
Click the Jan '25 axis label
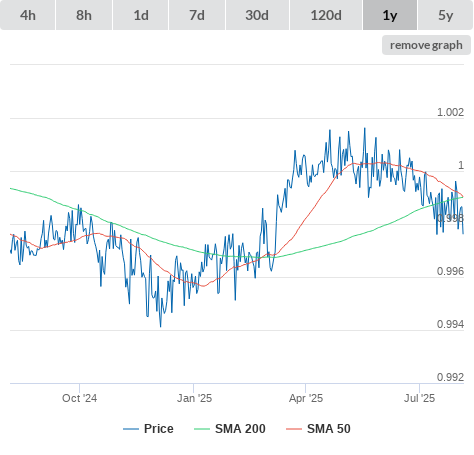click(x=194, y=398)
